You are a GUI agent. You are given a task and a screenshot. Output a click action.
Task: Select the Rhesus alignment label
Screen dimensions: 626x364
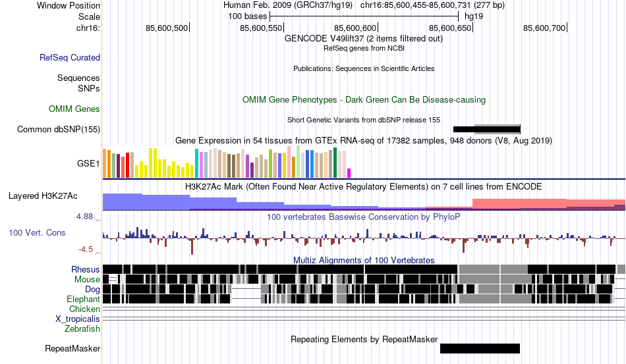click(86, 269)
